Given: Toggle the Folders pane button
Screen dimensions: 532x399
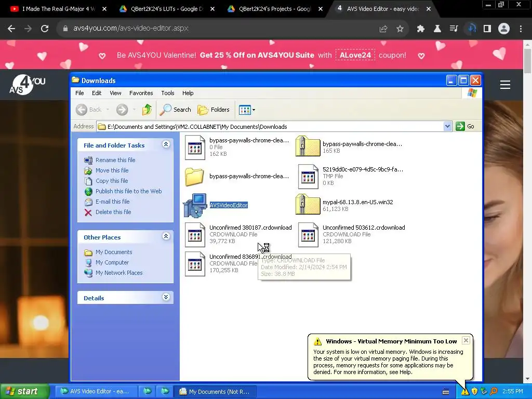Looking at the screenshot, I should (214, 110).
